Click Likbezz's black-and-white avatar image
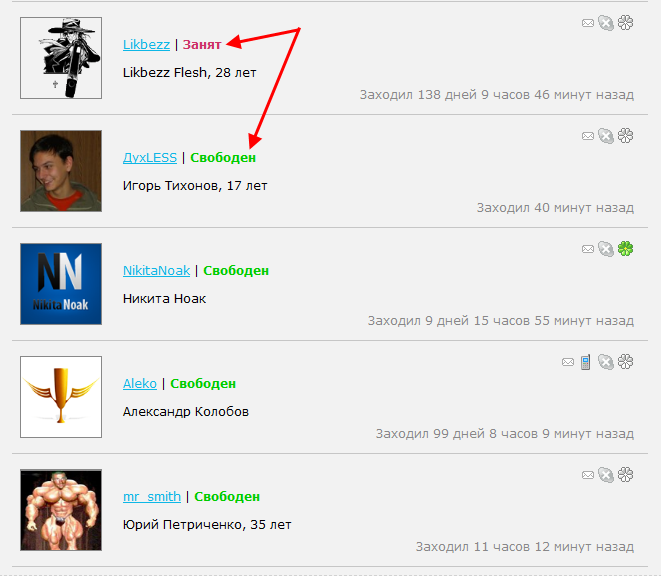 [x=61, y=58]
